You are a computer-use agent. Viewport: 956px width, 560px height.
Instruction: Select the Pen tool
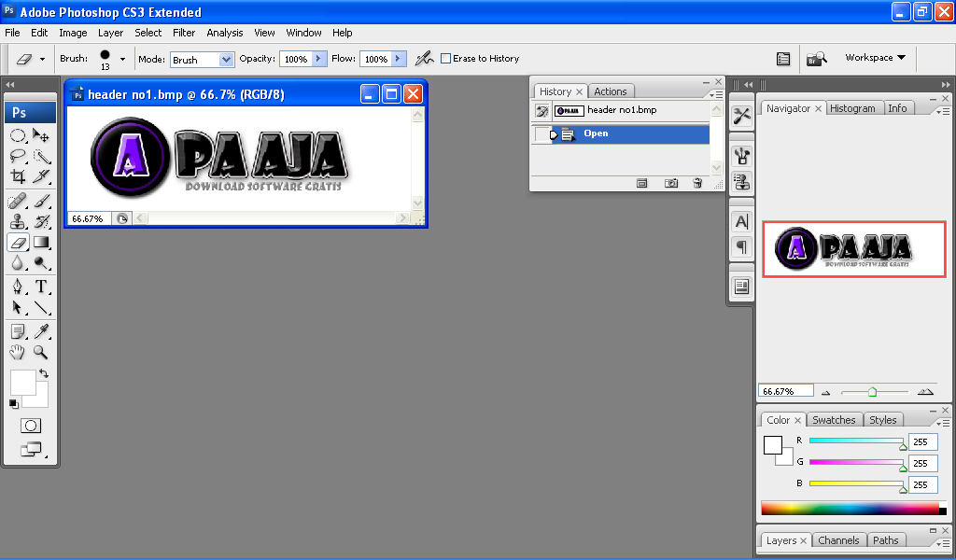click(x=18, y=287)
